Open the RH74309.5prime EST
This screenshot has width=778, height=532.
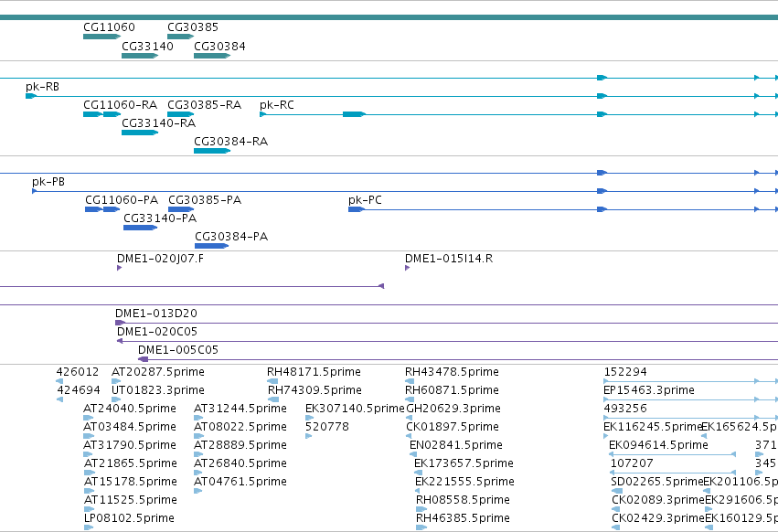click(314, 390)
